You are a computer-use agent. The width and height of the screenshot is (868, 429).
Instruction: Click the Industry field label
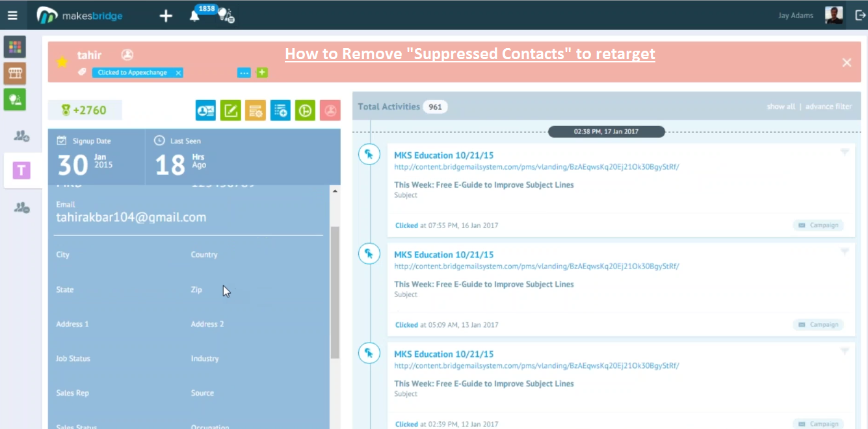tap(205, 359)
